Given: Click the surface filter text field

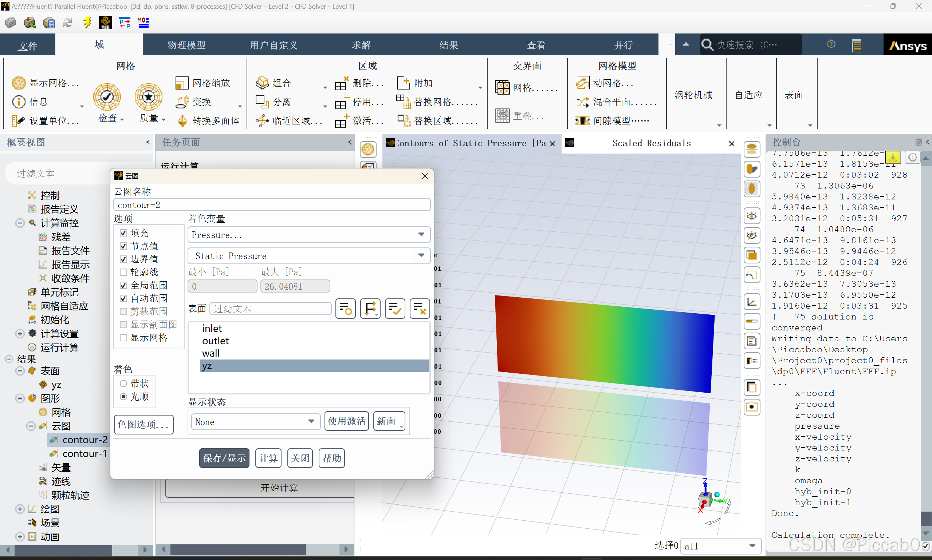Looking at the screenshot, I should pos(270,309).
